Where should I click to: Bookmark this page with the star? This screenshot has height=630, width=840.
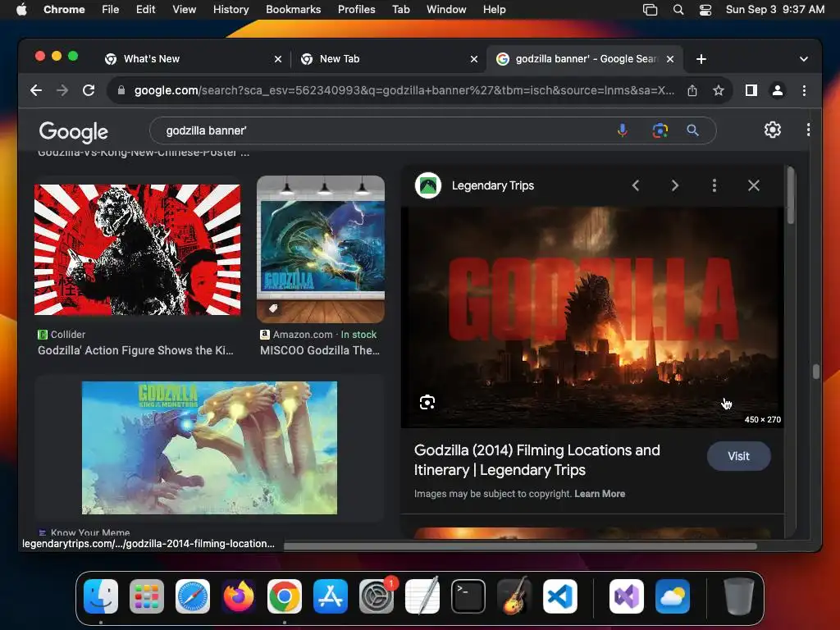pyautogui.click(x=719, y=90)
